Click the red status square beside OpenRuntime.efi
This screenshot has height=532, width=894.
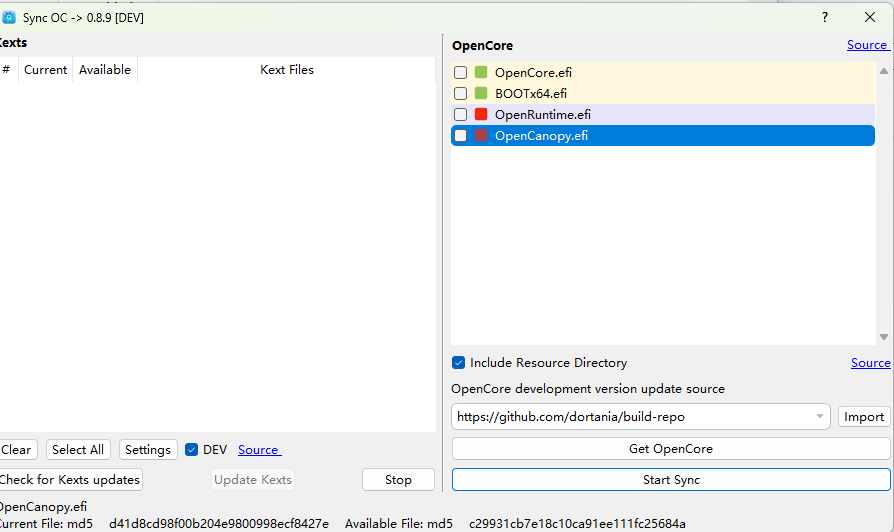coord(481,114)
